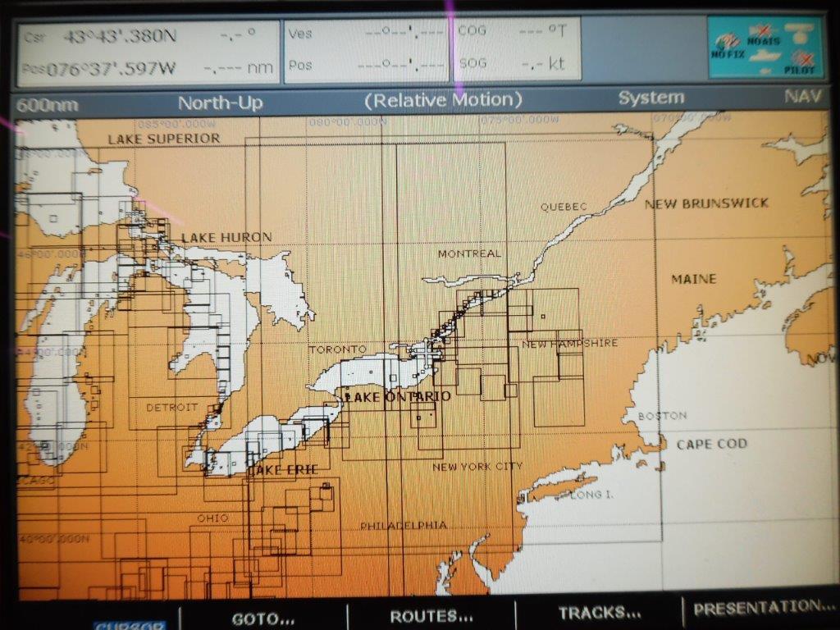The height and width of the screenshot is (630, 840).
Task: Open the System menu
Action: (x=652, y=97)
